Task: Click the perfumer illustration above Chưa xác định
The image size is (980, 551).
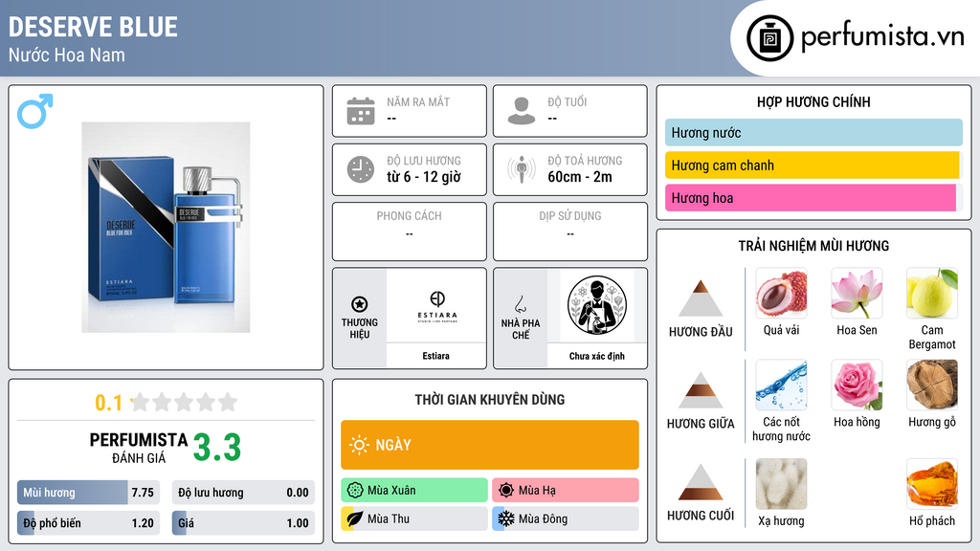Action: click(597, 305)
